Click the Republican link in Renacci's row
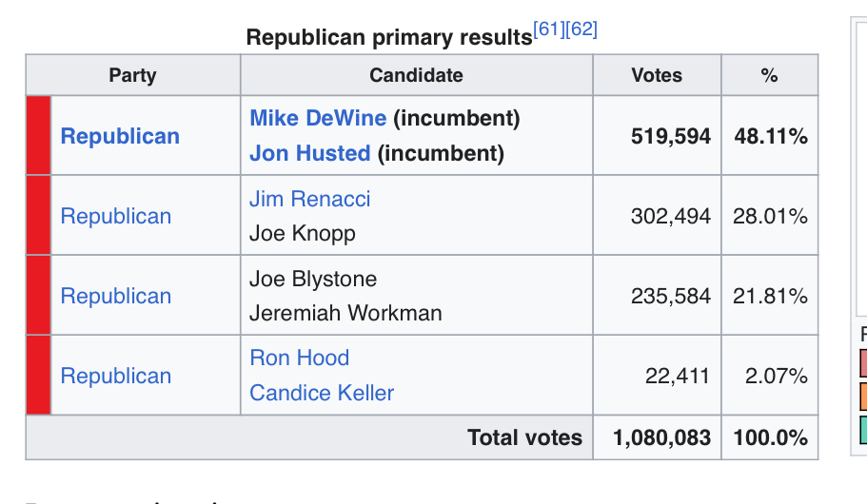The width and height of the screenshot is (867, 504). (116, 216)
